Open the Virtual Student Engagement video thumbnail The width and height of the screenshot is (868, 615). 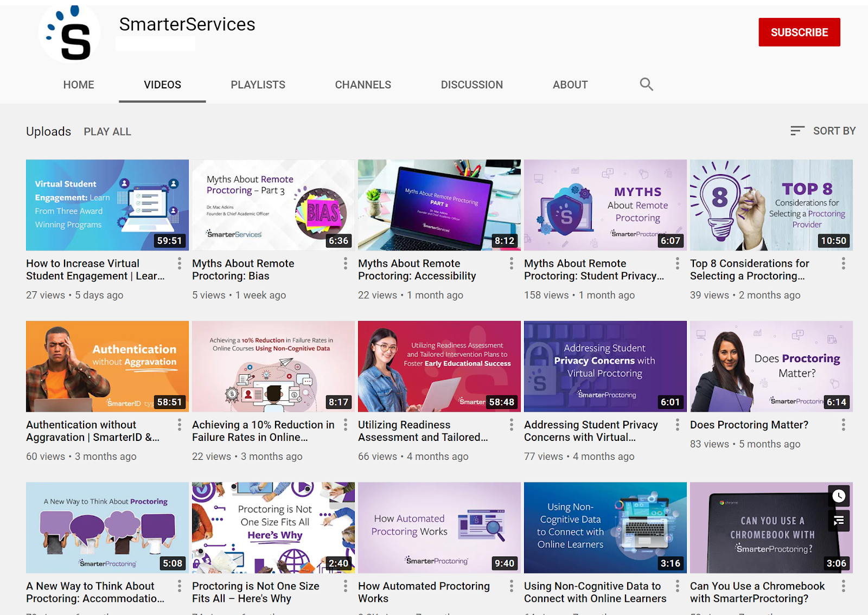107,205
